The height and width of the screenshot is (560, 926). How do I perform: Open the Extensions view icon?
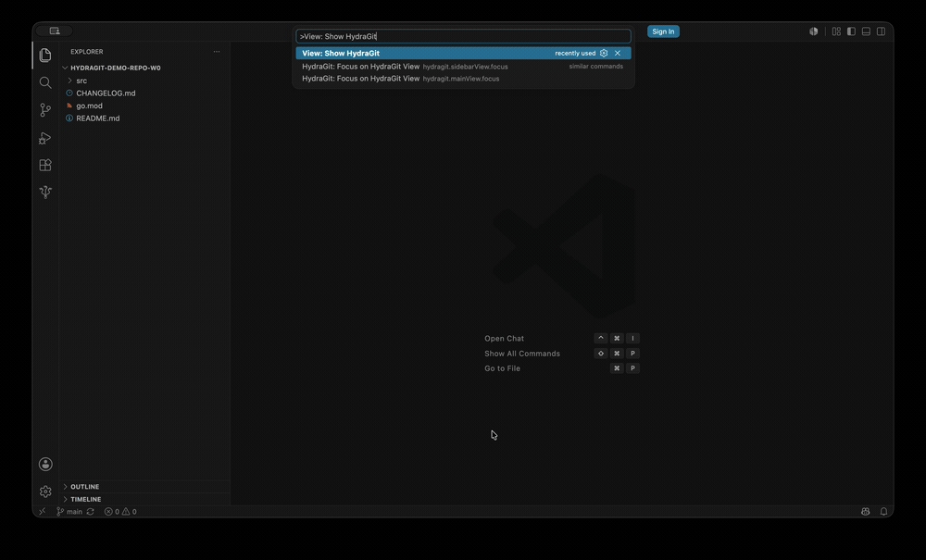tap(45, 166)
